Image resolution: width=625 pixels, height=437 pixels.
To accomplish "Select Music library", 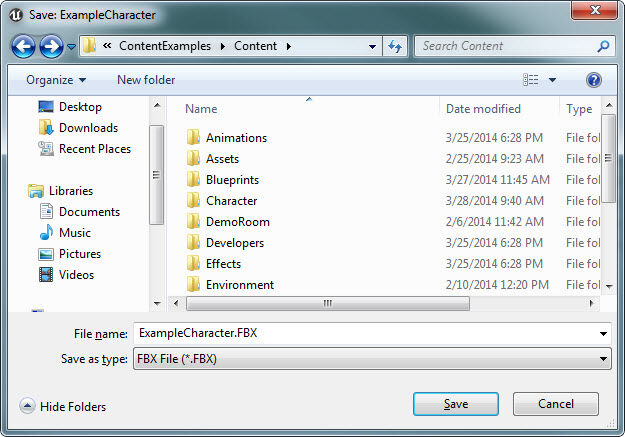I will coord(75,233).
